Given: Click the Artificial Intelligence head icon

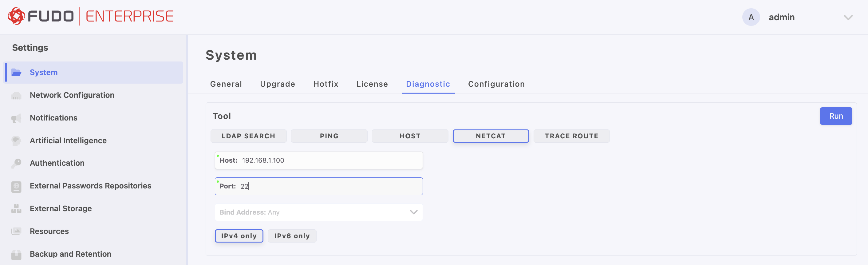Looking at the screenshot, I should (16, 140).
